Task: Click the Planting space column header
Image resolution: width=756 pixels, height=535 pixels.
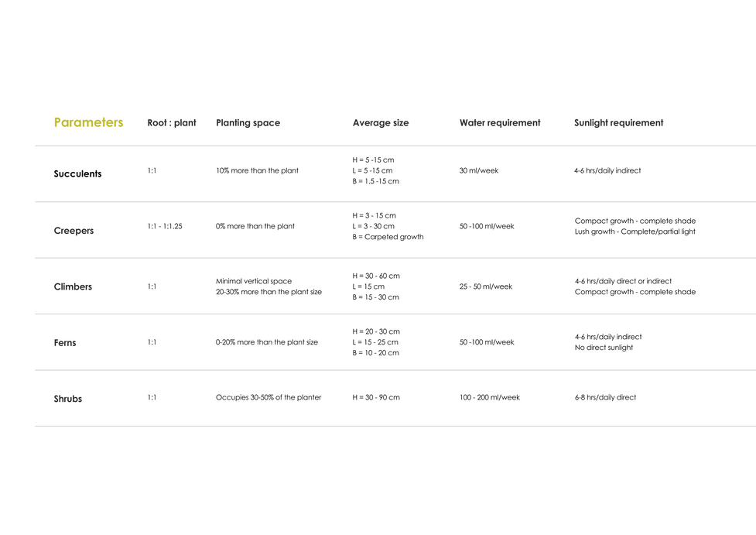Action: 248,123
